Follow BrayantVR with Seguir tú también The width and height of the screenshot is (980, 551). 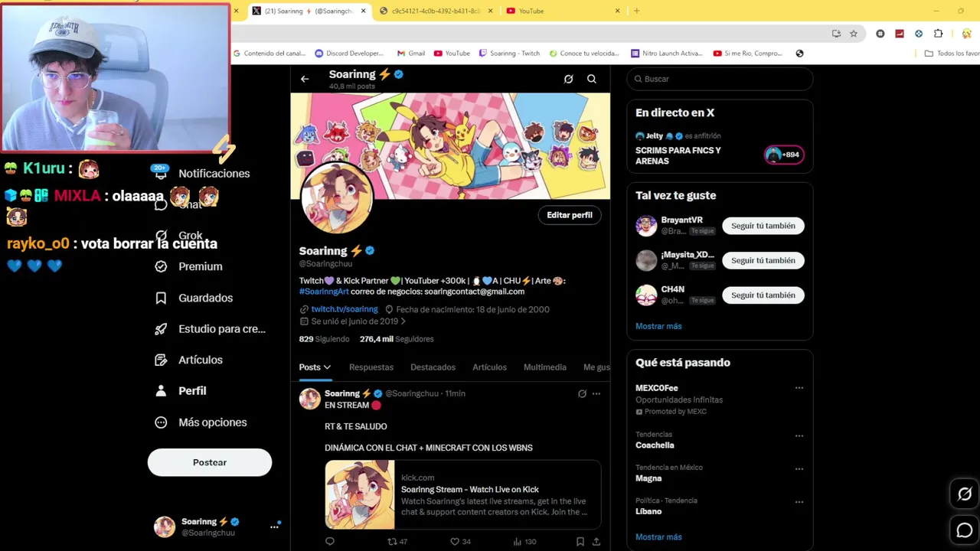(x=763, y=226)
